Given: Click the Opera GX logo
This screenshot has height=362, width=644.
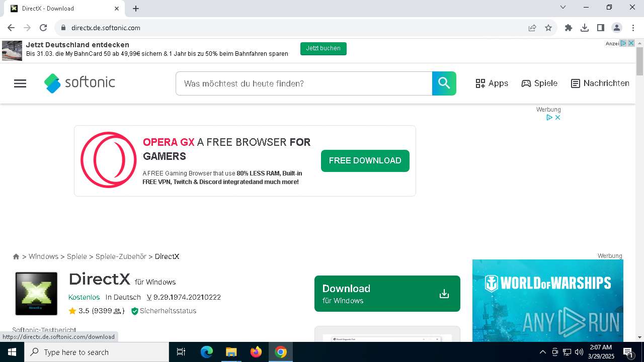Looking at the screenshot, I should (109, 160).
